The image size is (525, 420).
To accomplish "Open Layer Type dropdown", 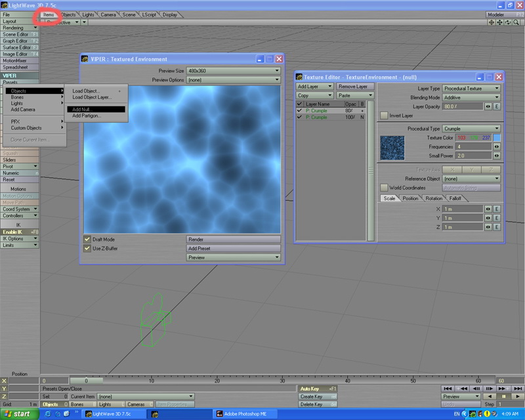I will (x=471, y=89).
